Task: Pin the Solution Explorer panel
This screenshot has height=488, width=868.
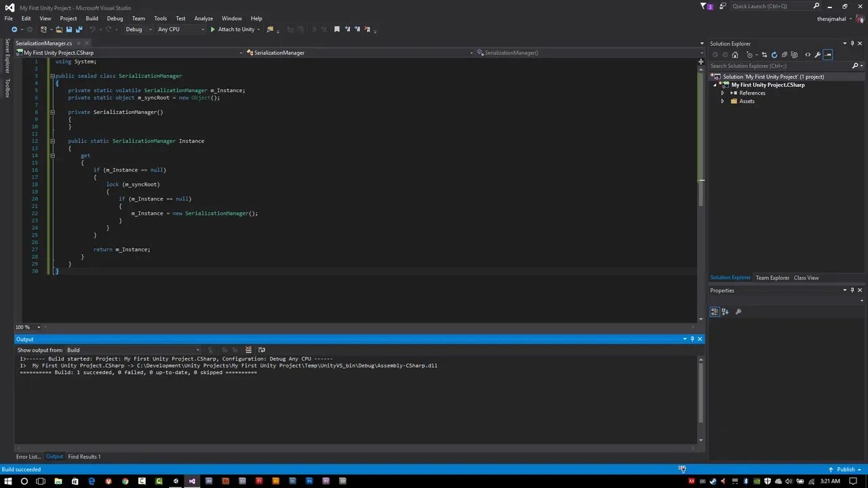Action: [852, 43]
